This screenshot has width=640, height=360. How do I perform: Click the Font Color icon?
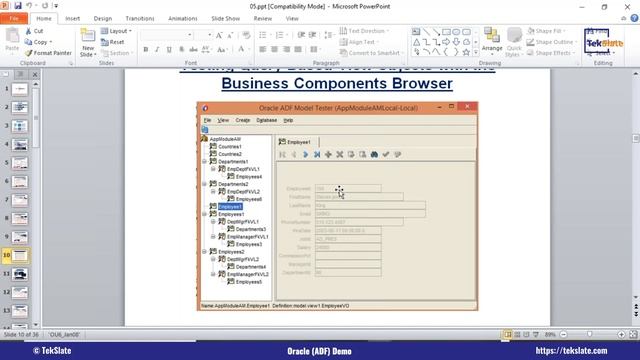241,49
